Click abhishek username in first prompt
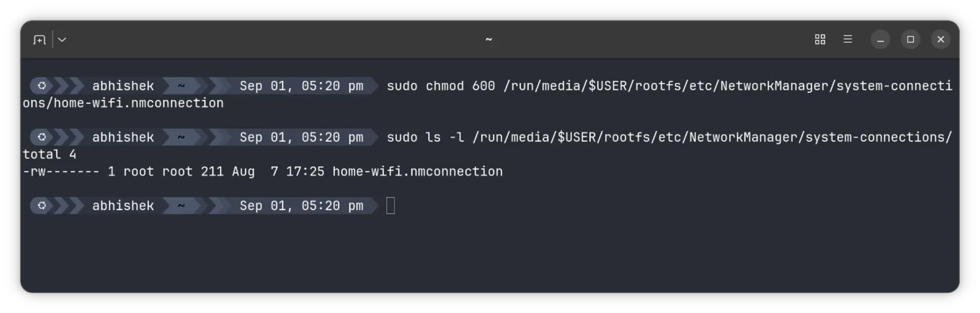This screenshot has width=980, height=313. (123, 86)
